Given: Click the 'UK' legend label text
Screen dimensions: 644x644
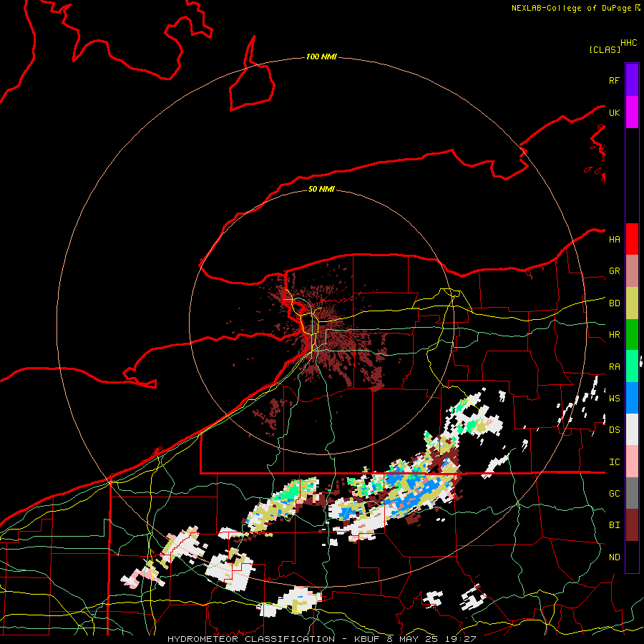Looking at the screenshot, I should (614, 112).
